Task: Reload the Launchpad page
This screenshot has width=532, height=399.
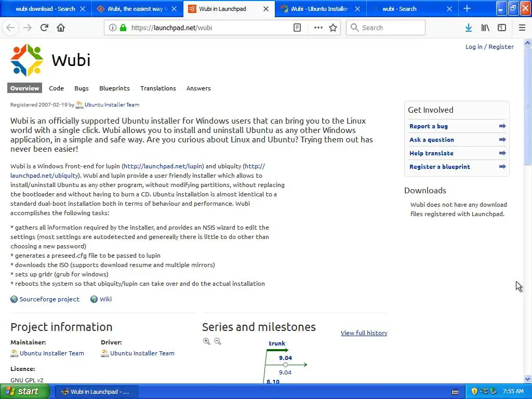Action: pyautogui.click(x=44, y=28)
